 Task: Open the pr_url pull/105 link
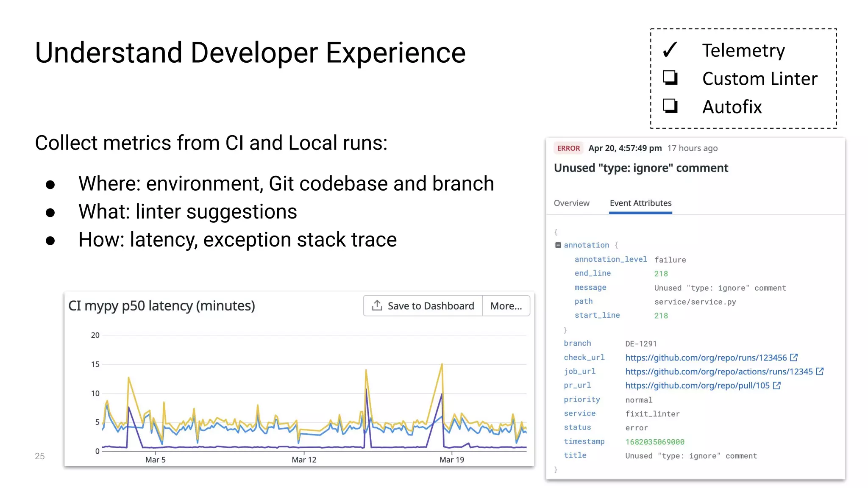[697, 385]
